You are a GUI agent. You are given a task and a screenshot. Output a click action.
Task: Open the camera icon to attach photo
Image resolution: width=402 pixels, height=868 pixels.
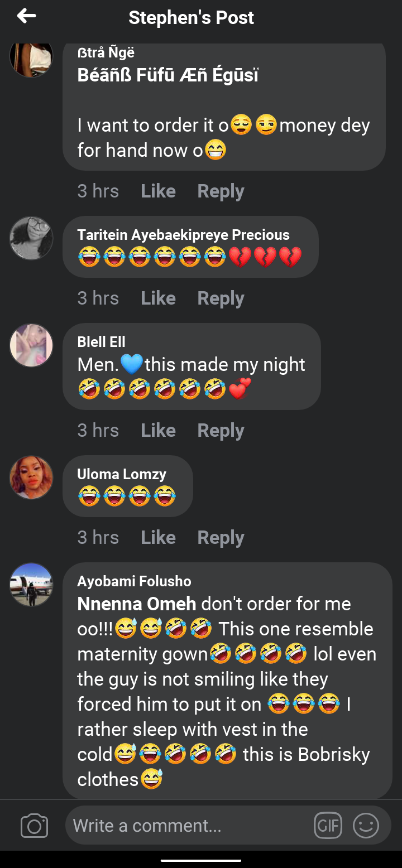point(34,826)
